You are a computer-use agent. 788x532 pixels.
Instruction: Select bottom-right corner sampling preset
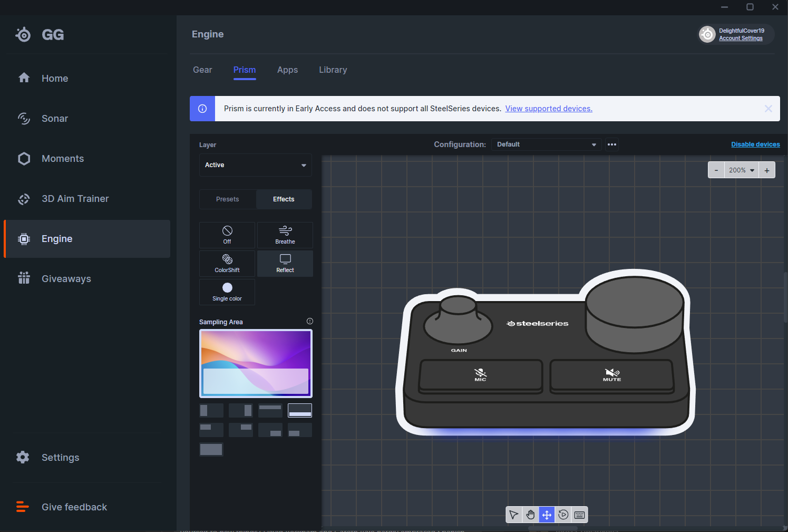pos(270,430)
